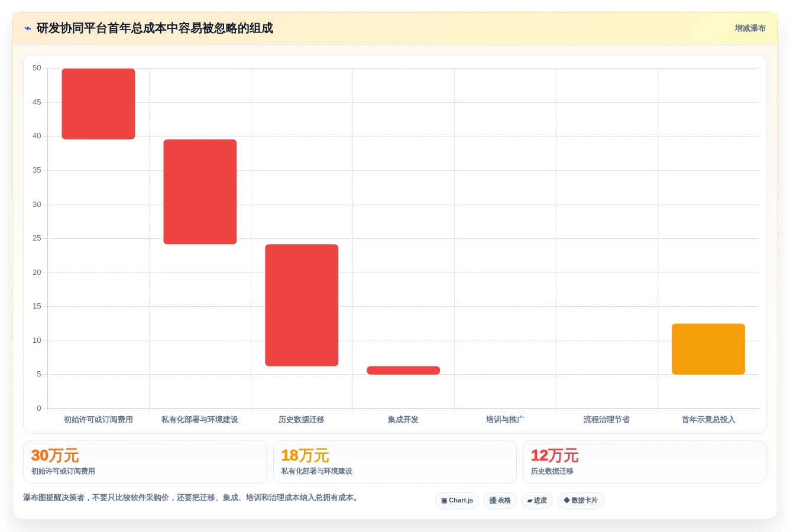Screen dimensions: 790x532
Task: Click y-axis value 0
Action: click(39, 408)
